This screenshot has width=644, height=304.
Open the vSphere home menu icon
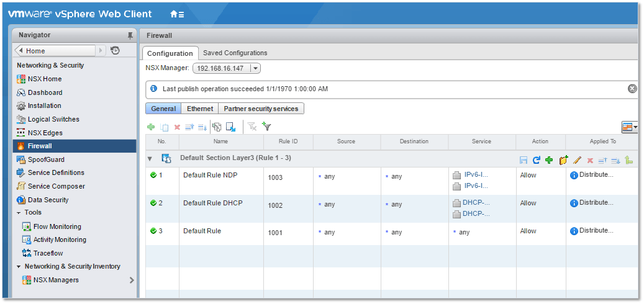176,14
